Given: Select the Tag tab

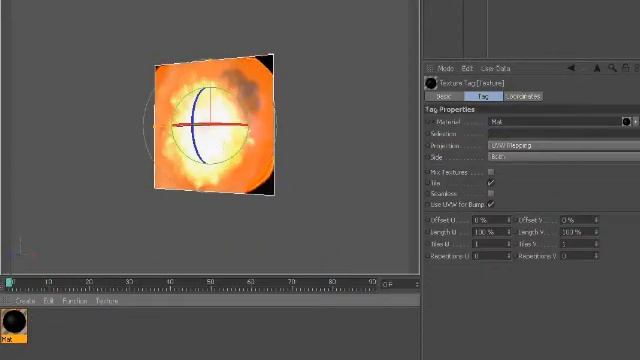Looking at the screenshot, I should pos(483,96).
